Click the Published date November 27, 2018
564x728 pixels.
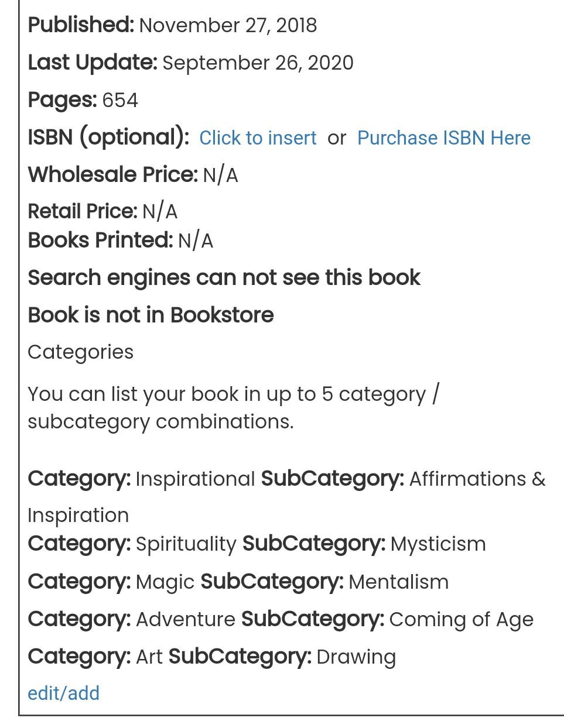tap(228, 26)
